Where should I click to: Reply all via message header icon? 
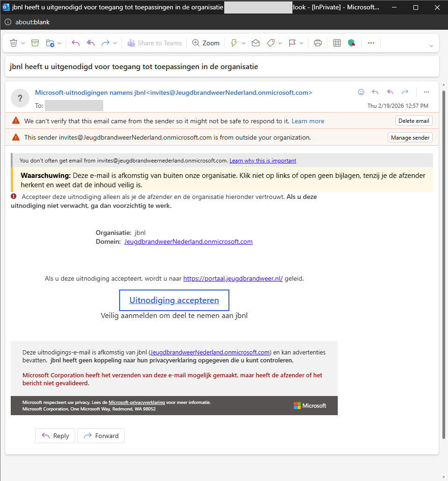click(x=390, y=92)
